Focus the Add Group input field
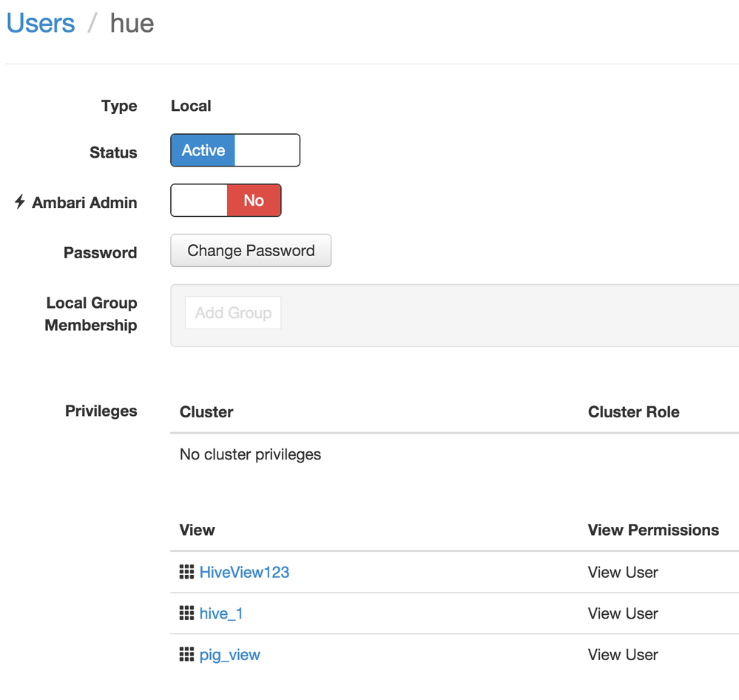The height and width of the screenshot is (700, 739). [x=233, y=313]
